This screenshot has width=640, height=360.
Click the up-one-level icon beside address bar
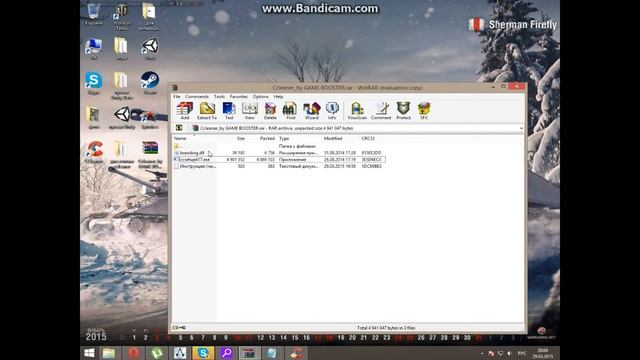point(179,128)
